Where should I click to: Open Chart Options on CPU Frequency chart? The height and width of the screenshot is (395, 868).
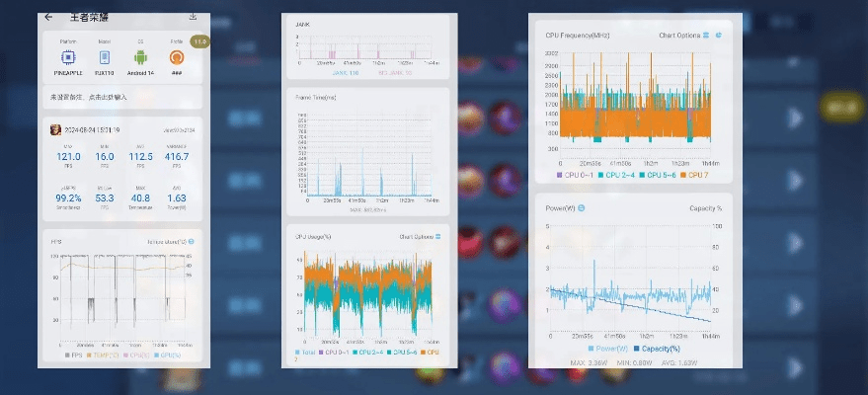click(x=684, y=35)
